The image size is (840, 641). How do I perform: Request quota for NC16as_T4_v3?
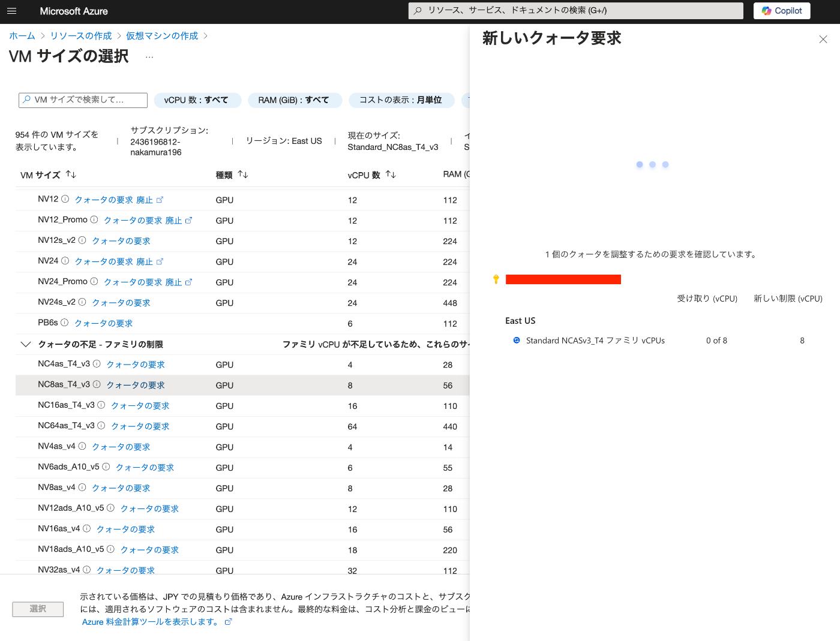140,405
